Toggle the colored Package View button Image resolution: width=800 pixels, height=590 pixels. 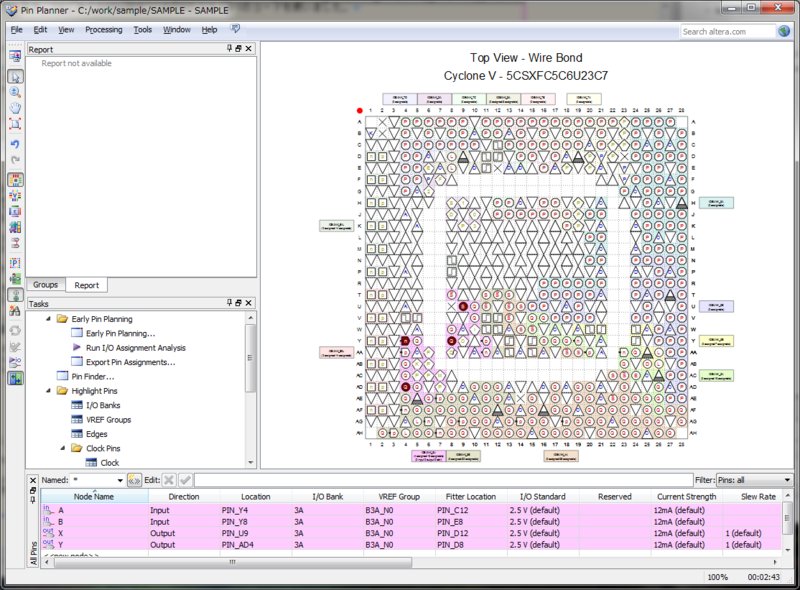point(15,180)
